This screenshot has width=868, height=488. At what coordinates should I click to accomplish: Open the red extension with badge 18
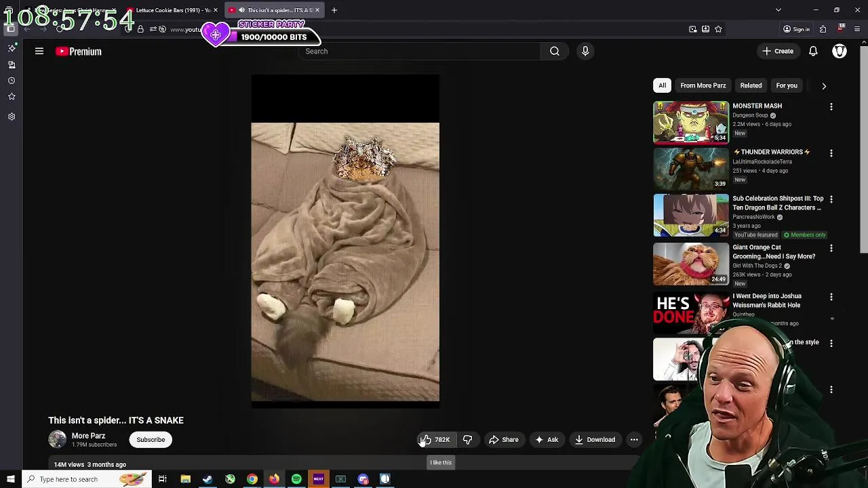click(x=841, y=28)
